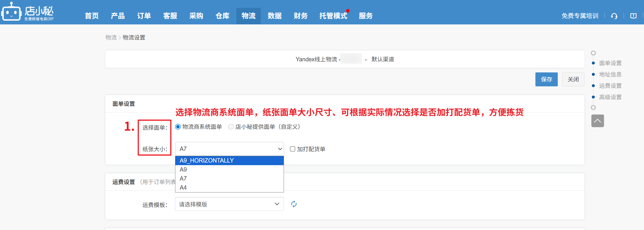
Task: Jump to 面单设置 anchor in side navigation
Action: point(610,63)
